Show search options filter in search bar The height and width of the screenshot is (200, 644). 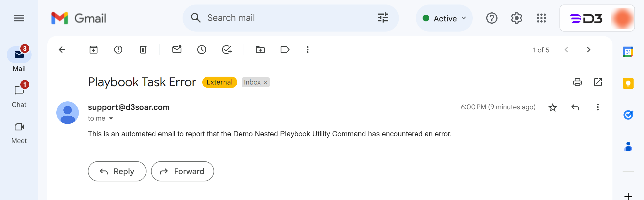point(383,18)
